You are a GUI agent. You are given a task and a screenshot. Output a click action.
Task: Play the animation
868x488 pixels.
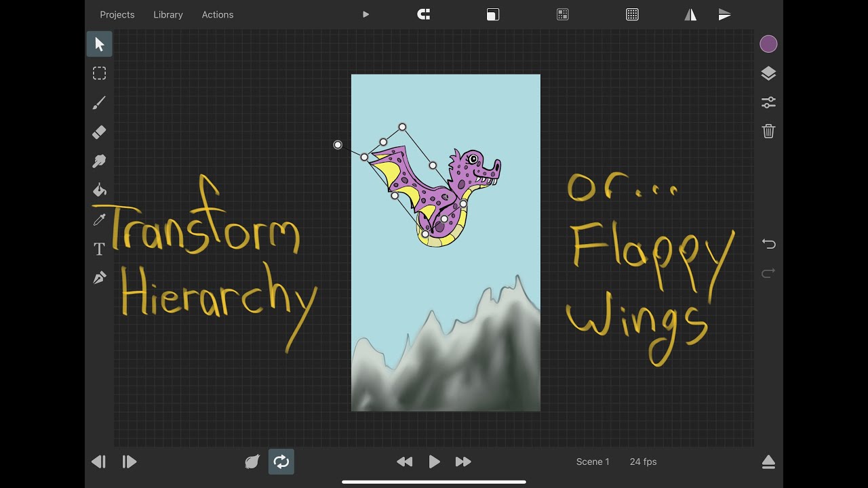[435, 462]
